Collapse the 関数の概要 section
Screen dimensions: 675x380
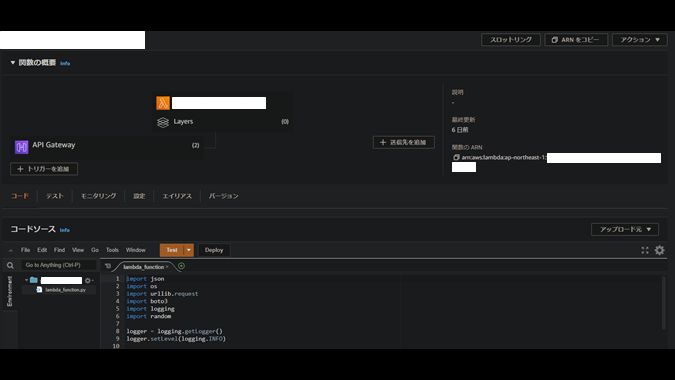(13, 63)
